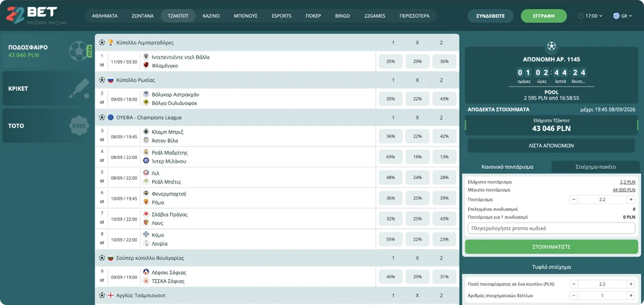Open stats icon for Σλάβια Πράγας match

[x=102, y=222]
